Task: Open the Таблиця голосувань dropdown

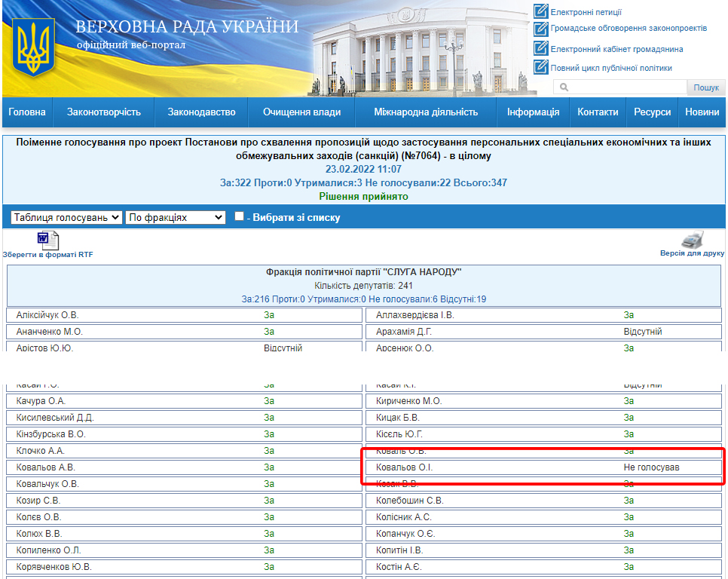Action: [x=66, y=217]
